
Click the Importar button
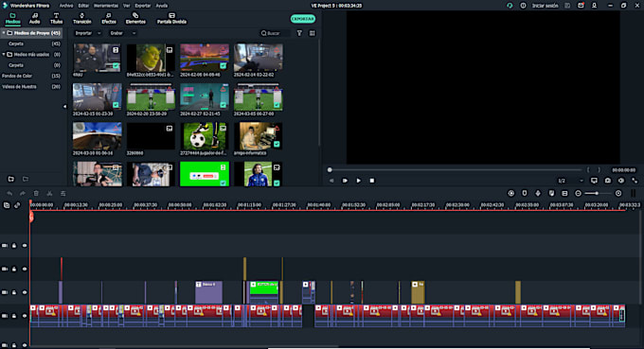coord(83,33)
